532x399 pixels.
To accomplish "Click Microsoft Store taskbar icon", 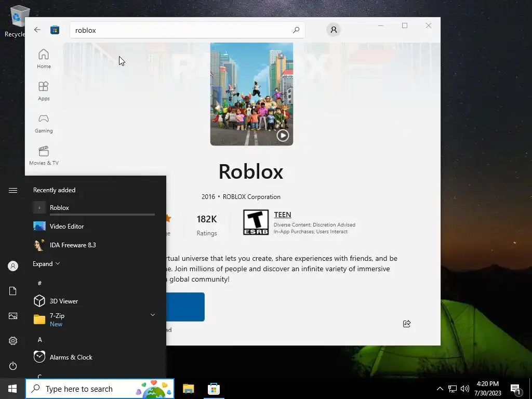I will tap(214, 389).
